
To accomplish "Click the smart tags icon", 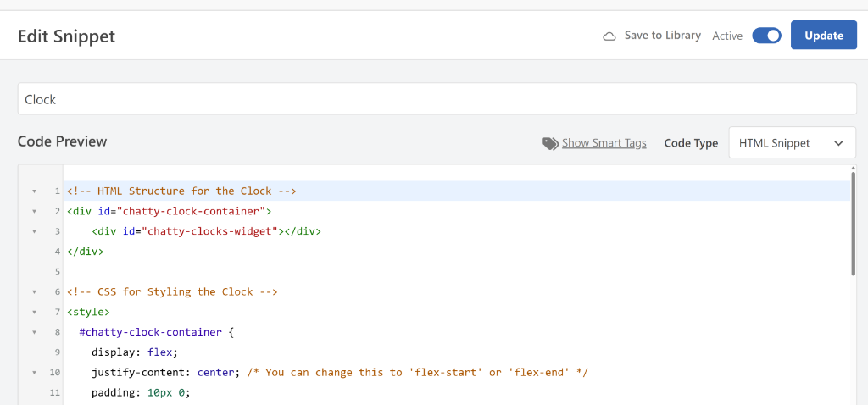I will click(x=550, y=143).
